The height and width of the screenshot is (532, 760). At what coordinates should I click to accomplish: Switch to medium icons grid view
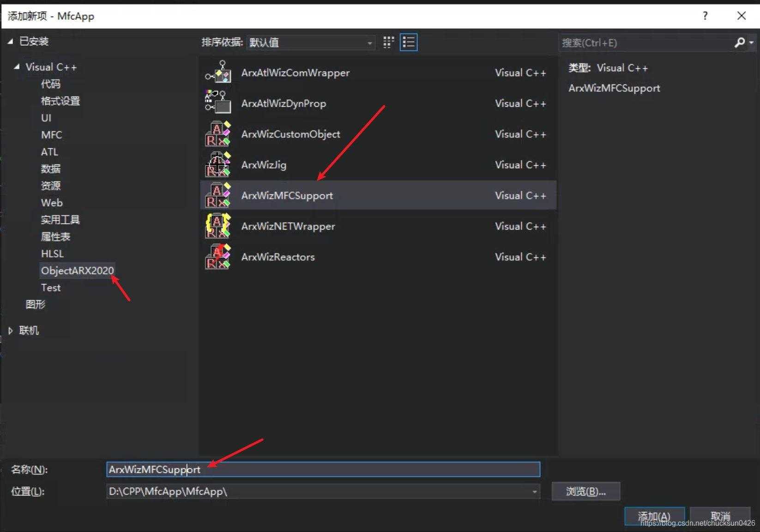389,42
